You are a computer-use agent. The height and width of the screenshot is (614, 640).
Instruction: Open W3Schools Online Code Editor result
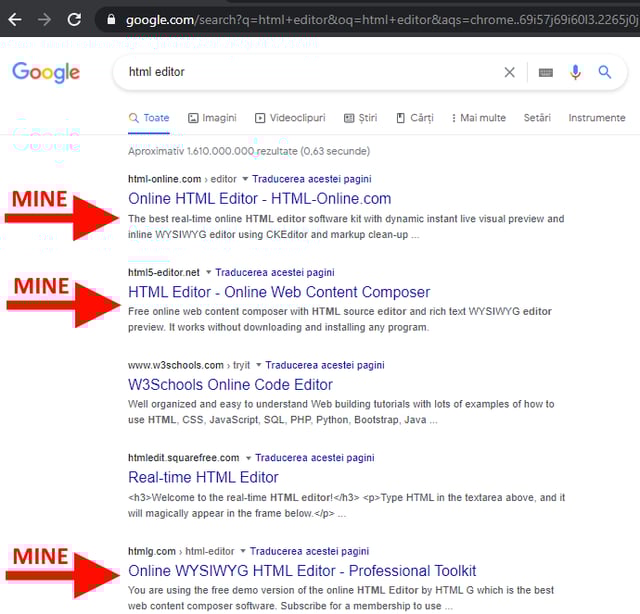pos(230,385)
